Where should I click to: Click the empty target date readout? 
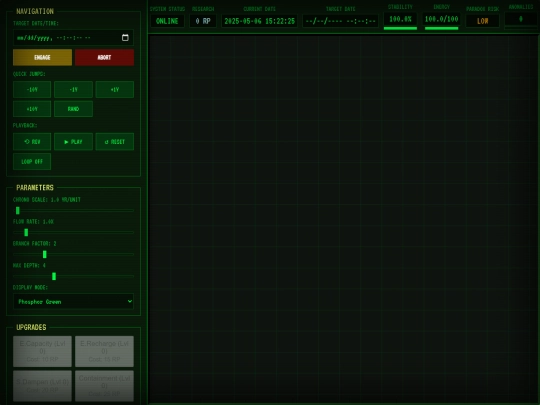click(x=340, y=21)
